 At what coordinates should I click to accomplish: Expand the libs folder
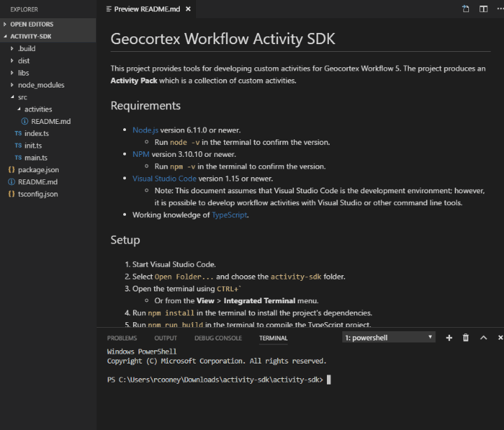[x=48, y=73]
